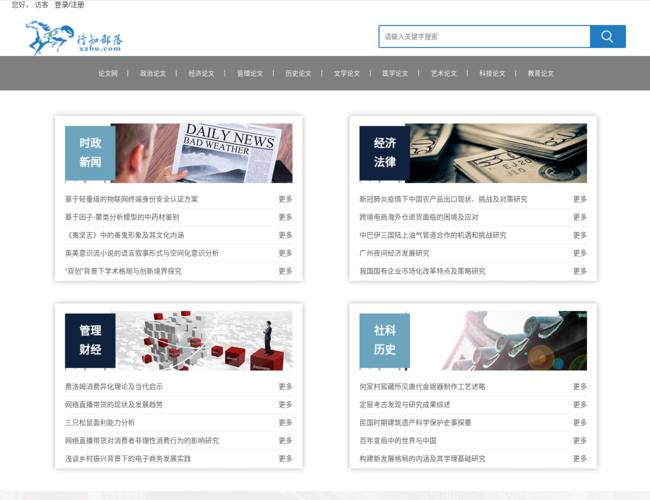
Task: Select 政治论文 in the navigation bar
Action: coord(153,73)
